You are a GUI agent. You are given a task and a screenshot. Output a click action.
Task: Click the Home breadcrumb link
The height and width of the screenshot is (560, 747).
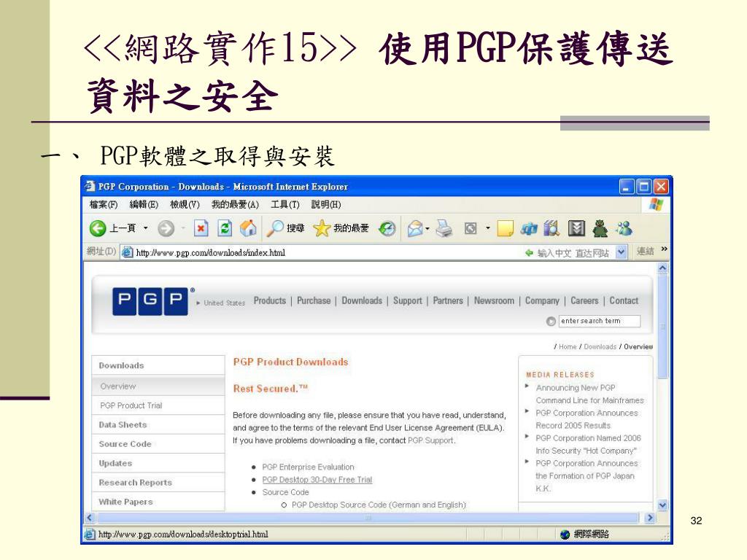[568, 346]
